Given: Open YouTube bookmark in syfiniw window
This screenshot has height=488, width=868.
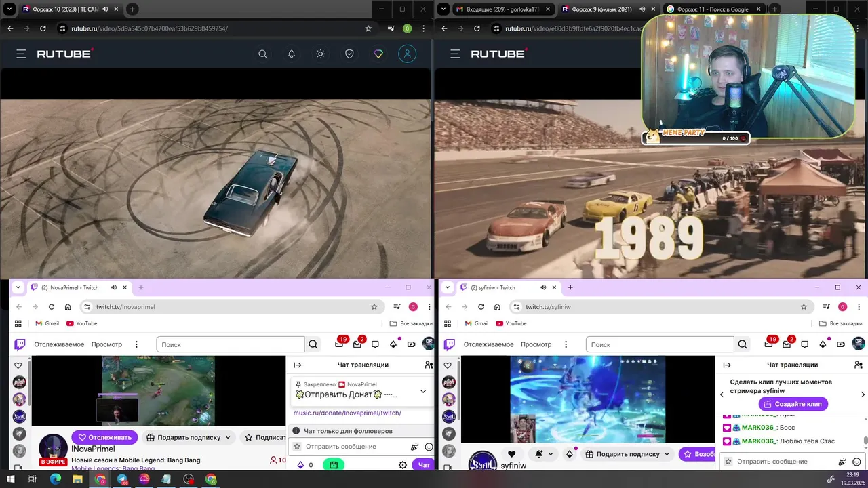Looking at the screenshot, I should click(x=511, y=323).
